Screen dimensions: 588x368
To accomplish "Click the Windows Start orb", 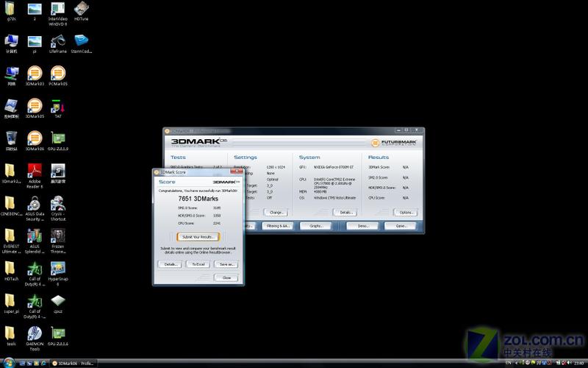I will [x=8, y=363].
